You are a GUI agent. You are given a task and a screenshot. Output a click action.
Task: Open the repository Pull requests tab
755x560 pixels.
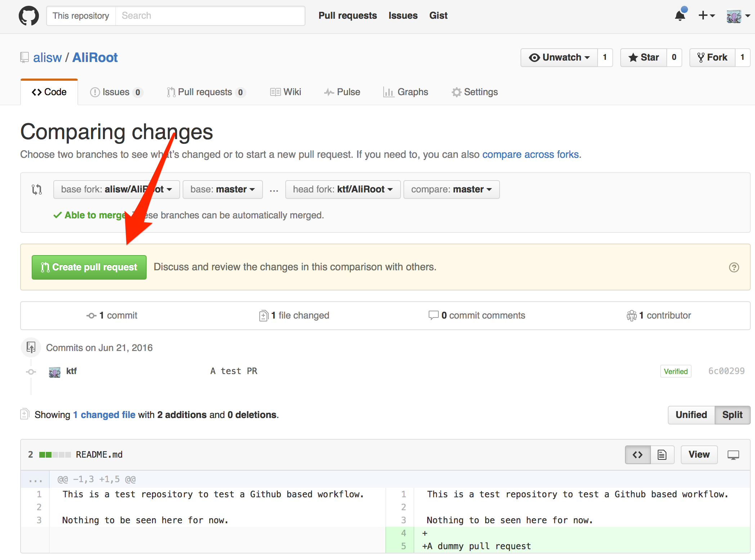click(x=206, y=92)
